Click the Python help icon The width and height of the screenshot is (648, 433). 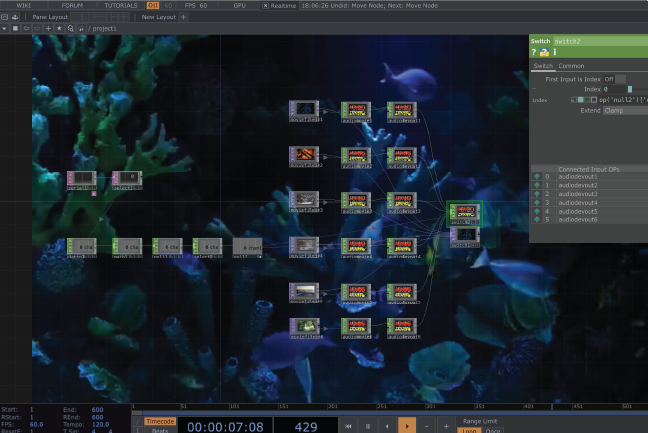pyautogui.click(x=544, y=52)
